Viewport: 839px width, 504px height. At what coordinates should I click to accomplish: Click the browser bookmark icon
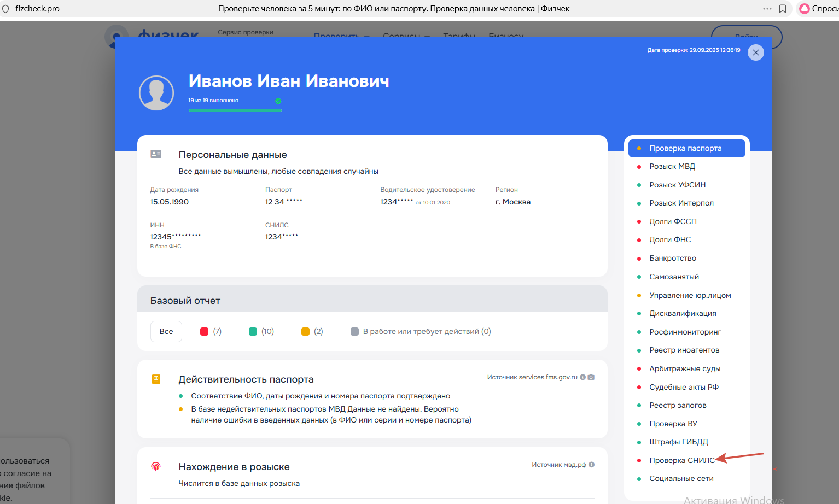pyautogui.click(x=783, y=9)
